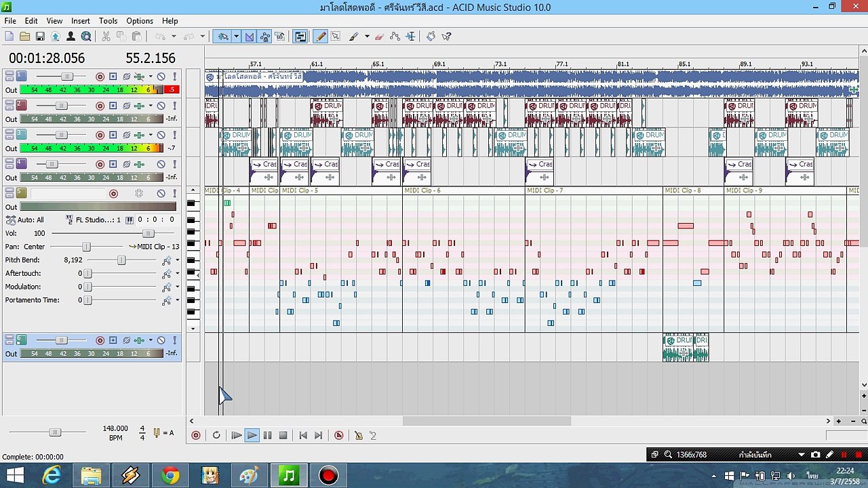The image size is (868, 488).
Task: Select the Envelope tool
Action: [395, 37]
